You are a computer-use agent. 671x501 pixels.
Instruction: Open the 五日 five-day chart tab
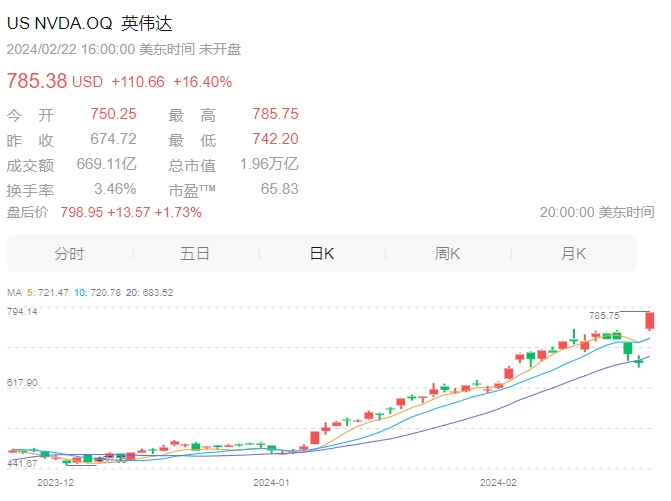coord(195,254)
